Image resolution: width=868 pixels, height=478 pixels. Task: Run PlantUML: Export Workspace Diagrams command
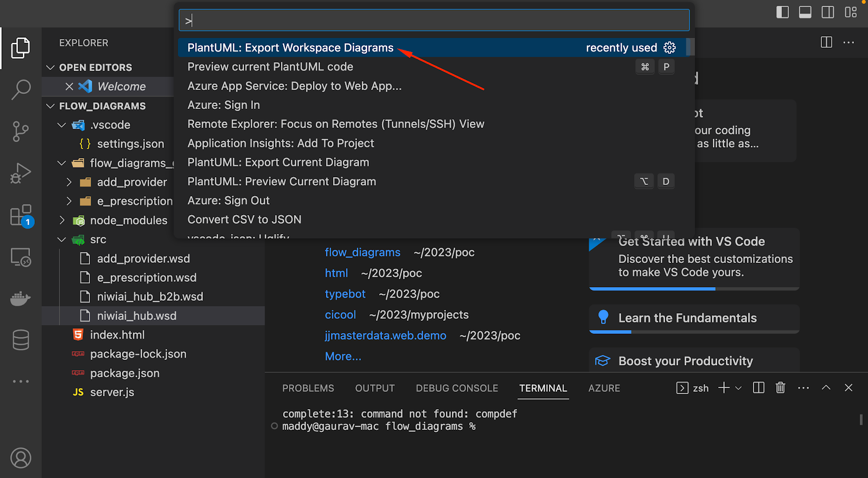point(432,48)
